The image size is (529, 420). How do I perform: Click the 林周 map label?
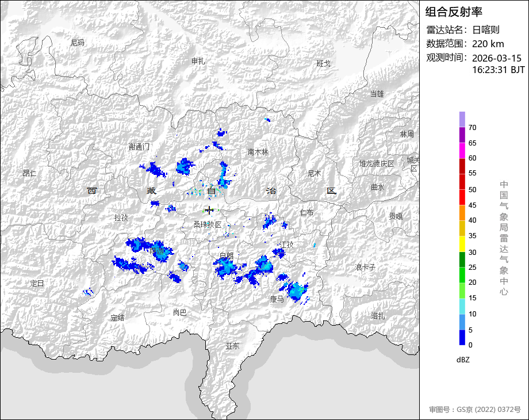tap(407, 134)
